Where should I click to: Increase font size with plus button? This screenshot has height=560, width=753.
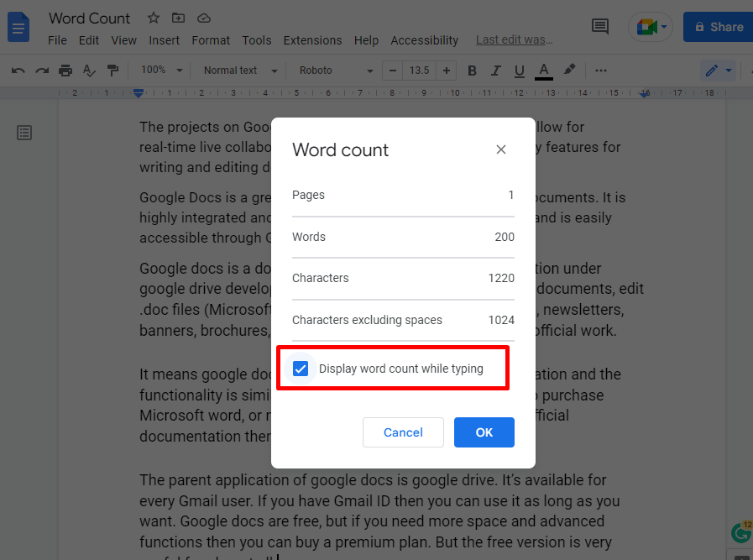tap(446, 71)
